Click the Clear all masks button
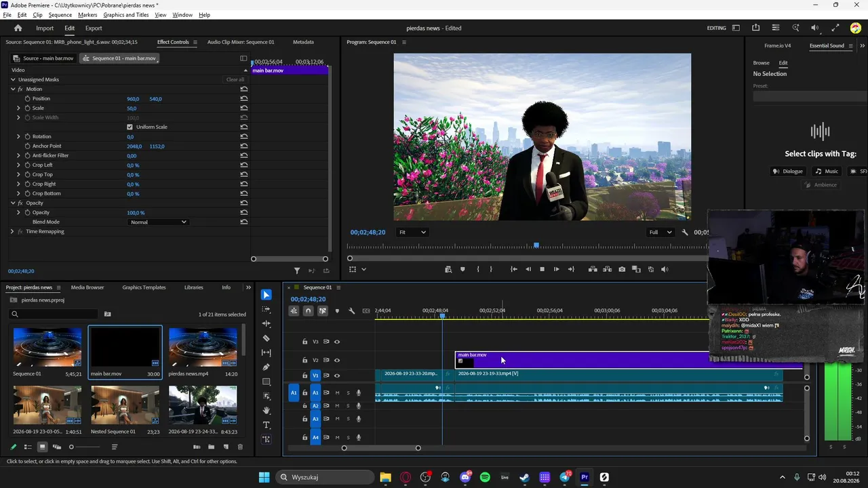 235,80
